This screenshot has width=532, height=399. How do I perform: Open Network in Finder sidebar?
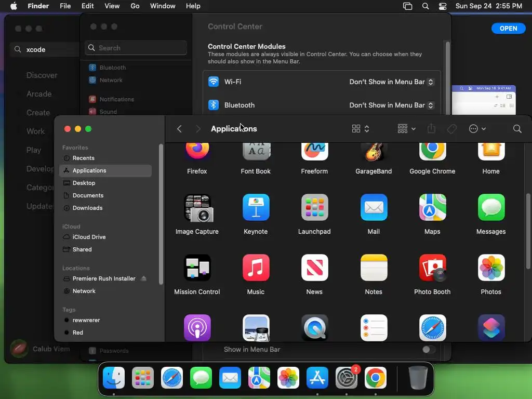click(x=105, y=291)
